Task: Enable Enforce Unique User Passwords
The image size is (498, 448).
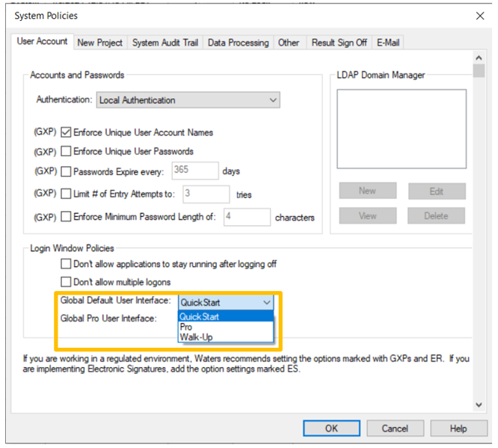Action: click(67, 151)
